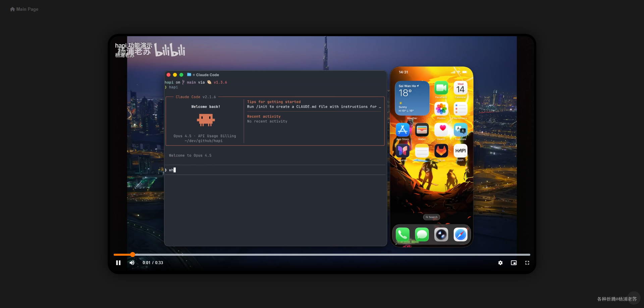This screenshot has width=644, height=308.
Task: Click the phone clock 14:31
Action: [x=404, y=72]
